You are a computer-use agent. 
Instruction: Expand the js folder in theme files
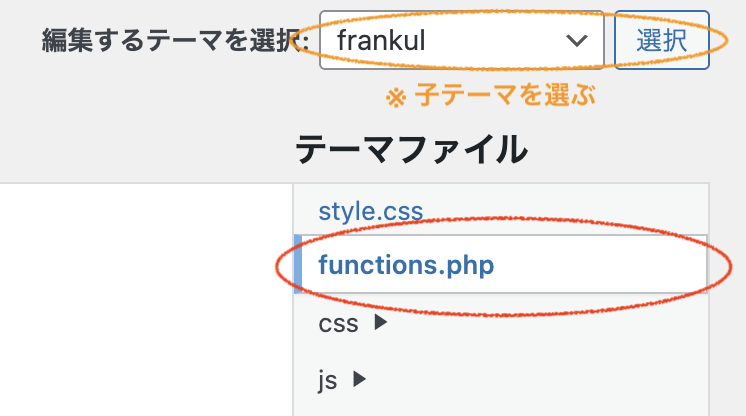[x=342, y=380]
